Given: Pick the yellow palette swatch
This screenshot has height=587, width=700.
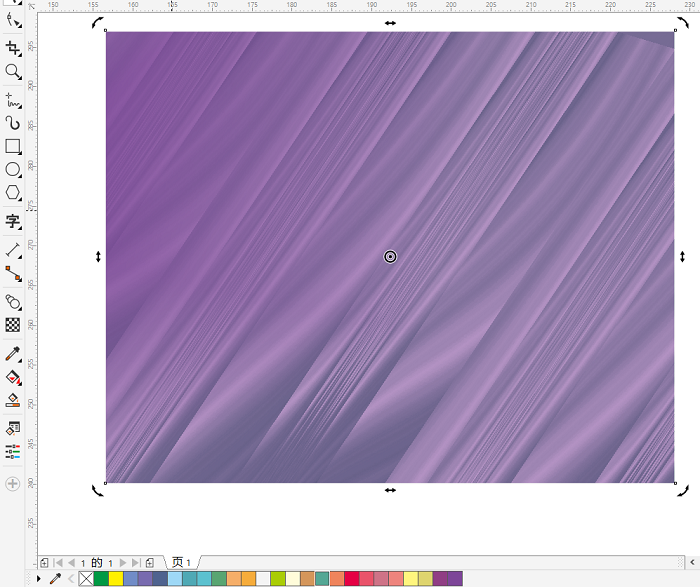Looking at the screenshot, I should [116, 579].
